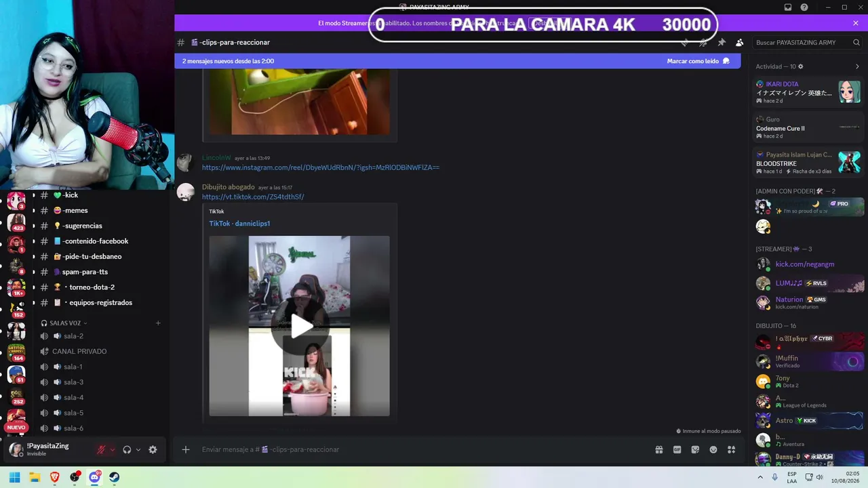Join the sala-1 voice channel

(x=102, y=367)
